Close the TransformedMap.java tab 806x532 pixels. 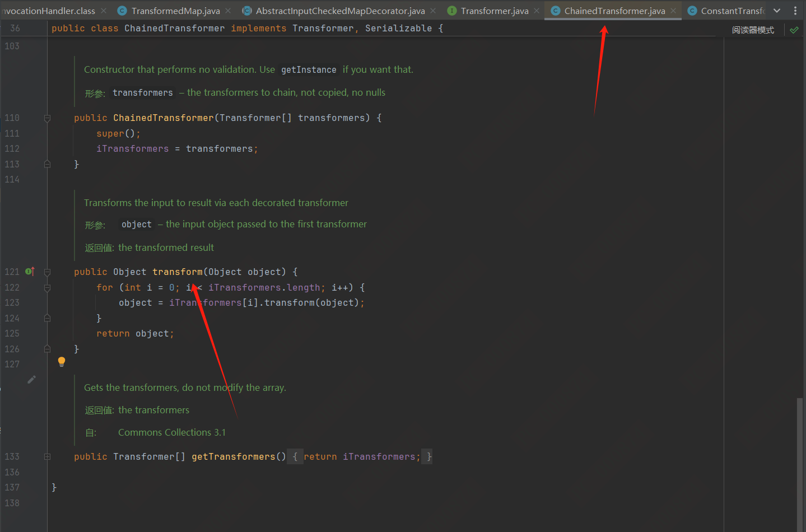coord(228,11)
